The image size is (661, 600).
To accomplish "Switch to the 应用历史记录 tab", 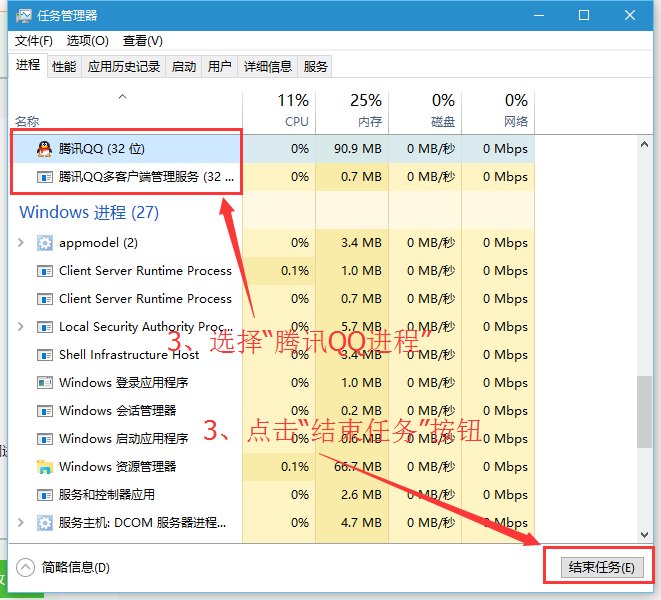I will [124, 67].
